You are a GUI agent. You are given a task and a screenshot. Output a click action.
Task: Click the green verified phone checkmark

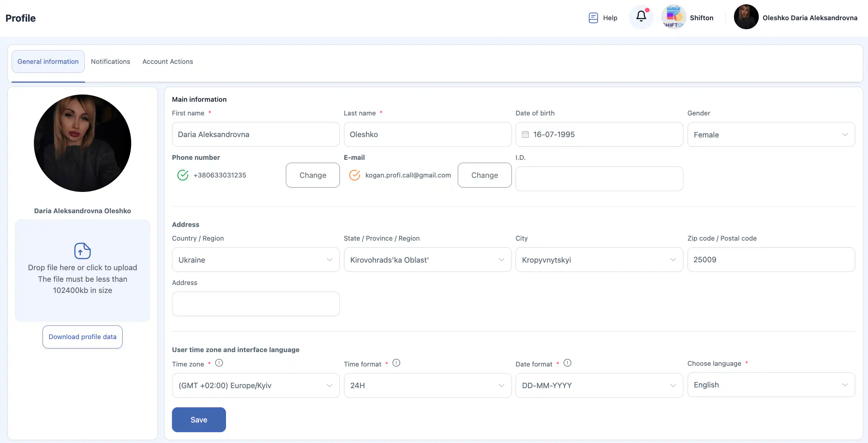[183, 175]
